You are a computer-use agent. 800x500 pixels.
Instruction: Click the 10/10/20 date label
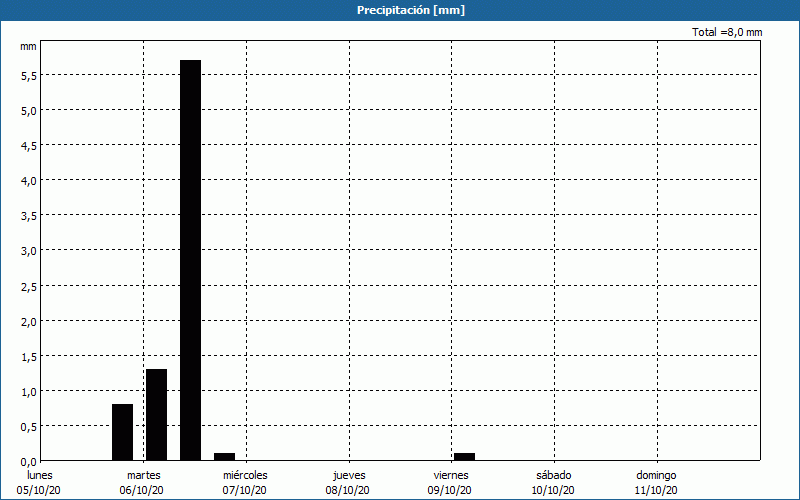coord(553,490)
